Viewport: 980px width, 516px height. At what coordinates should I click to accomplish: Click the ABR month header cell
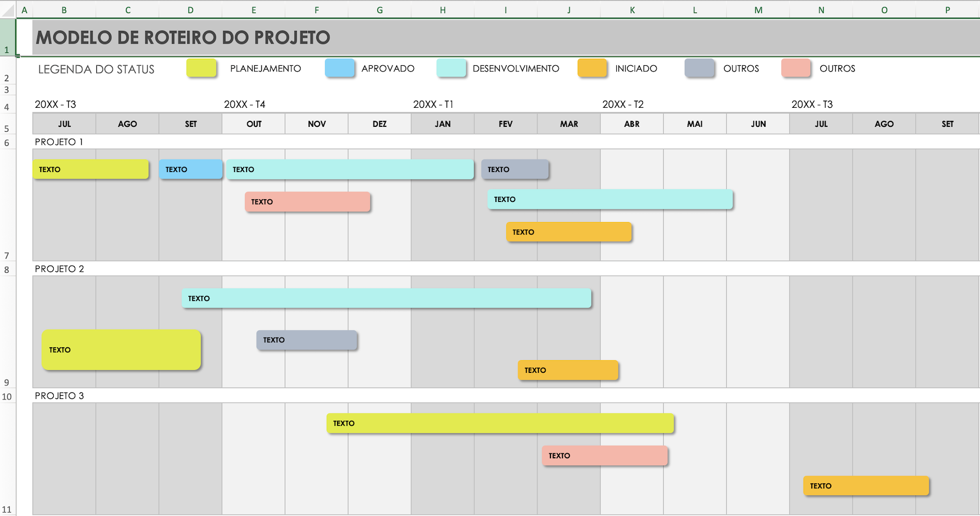632,124
